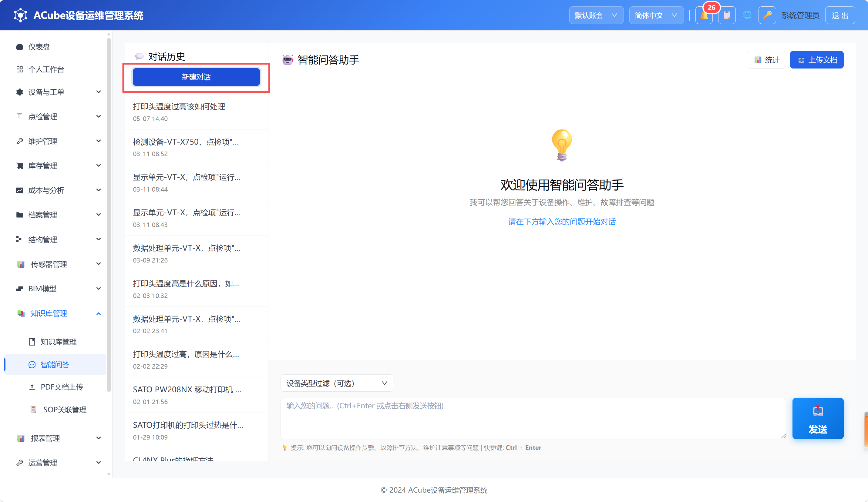Image resolution: width=868 pixels, height=502 pixels.
Task: Open 仪表盘 dashboard in the sidebar
Action: click(55, 47)
